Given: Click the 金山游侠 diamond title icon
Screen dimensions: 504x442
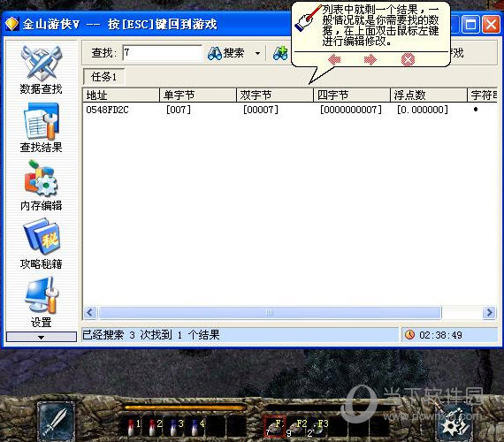Looking at the screenshot, I should tap(11, 24).
